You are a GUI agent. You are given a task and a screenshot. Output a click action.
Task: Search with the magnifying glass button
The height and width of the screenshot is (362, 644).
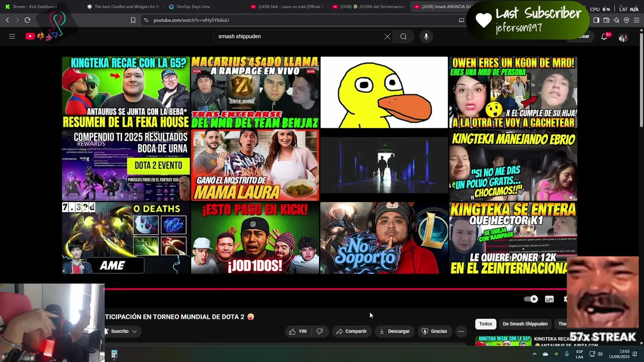404,36
